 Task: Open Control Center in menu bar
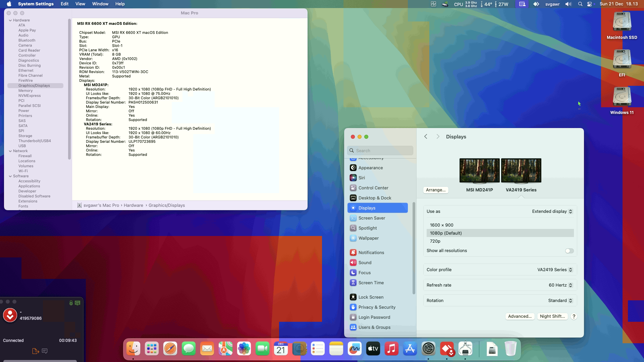tap(590, 4)
